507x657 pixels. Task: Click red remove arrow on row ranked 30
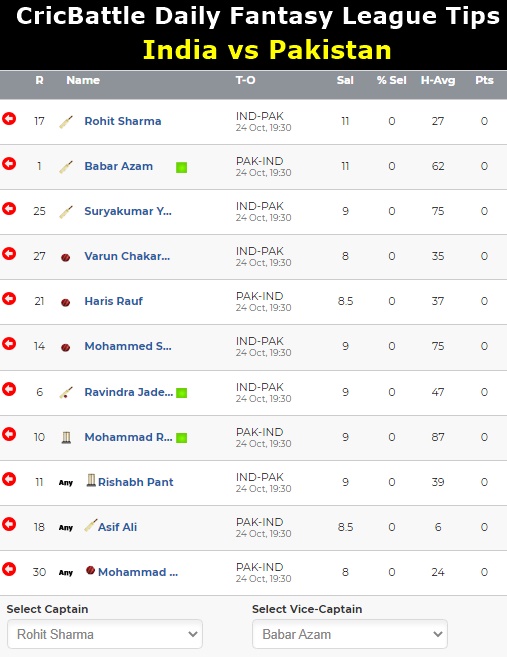point(9,569)
